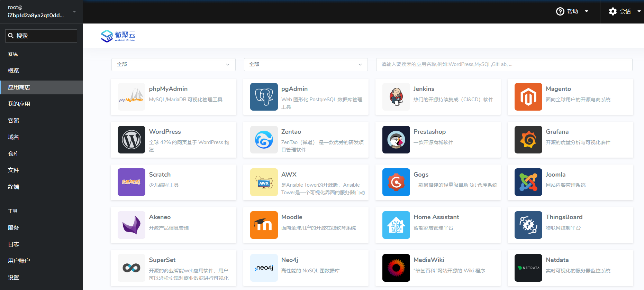Focus the app name search field
This screenshot has height=290, width=644.
[x=504, y=65]
